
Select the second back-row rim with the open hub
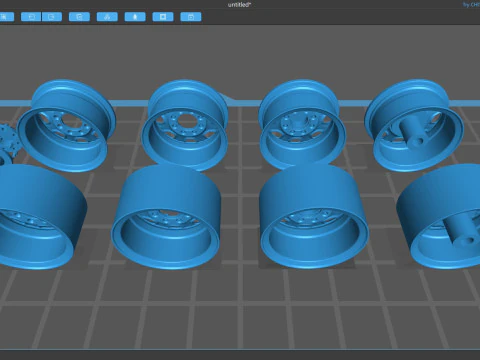pos(185,125)
